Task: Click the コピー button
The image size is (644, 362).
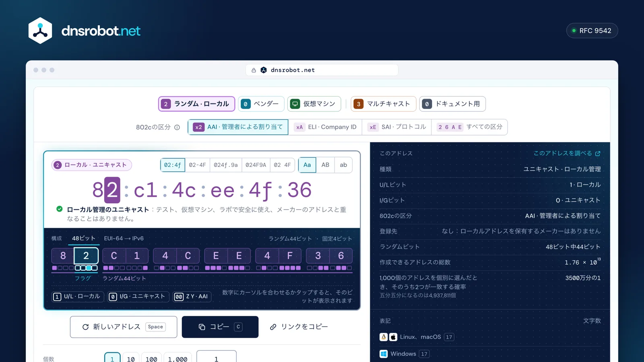Action: (x=220, y=327)
